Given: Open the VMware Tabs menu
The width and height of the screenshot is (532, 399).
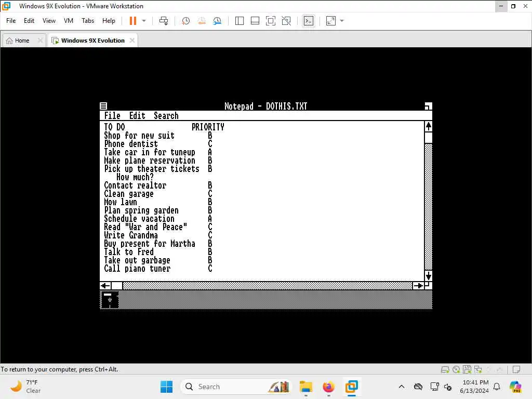Looking at the screenshot, I should [87, 21].
